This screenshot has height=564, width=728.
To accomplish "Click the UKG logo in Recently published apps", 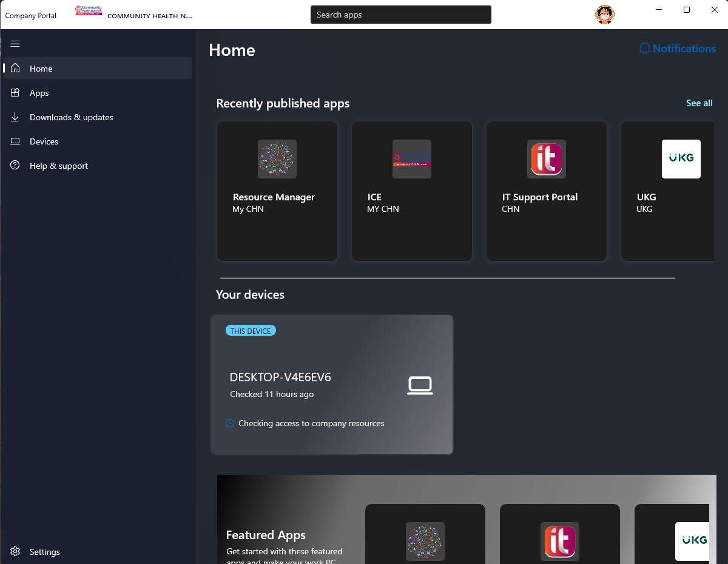I will (x=681, y=159).
